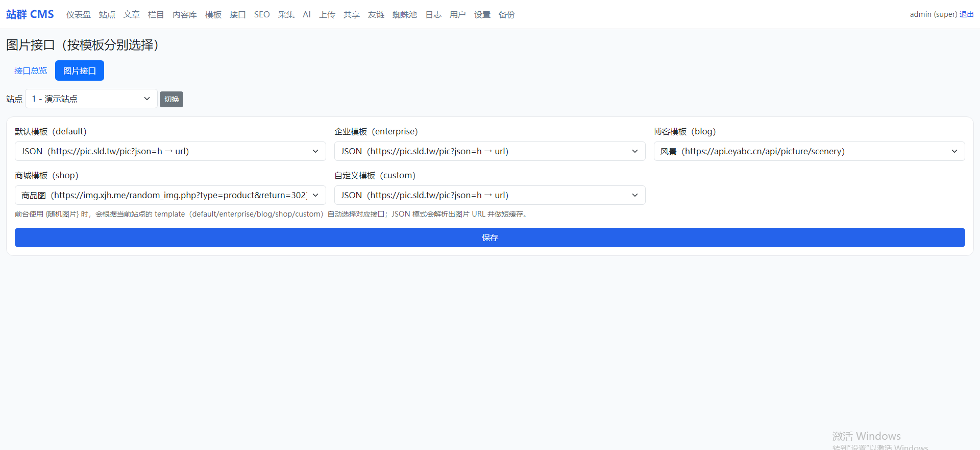Navigate to the SEO menu

(x=262, y=15)
